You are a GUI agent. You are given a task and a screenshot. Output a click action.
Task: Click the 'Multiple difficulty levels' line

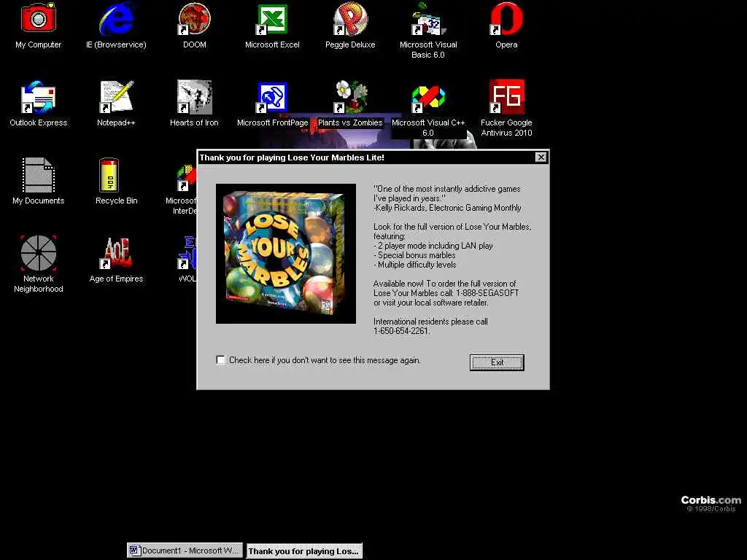(415, 265)
